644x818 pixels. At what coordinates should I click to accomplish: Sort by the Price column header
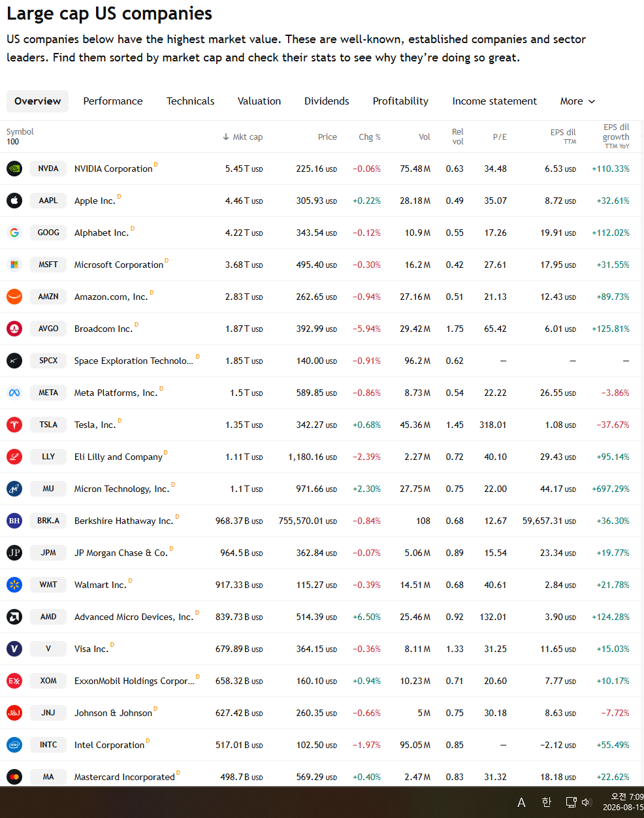(327, 137)
